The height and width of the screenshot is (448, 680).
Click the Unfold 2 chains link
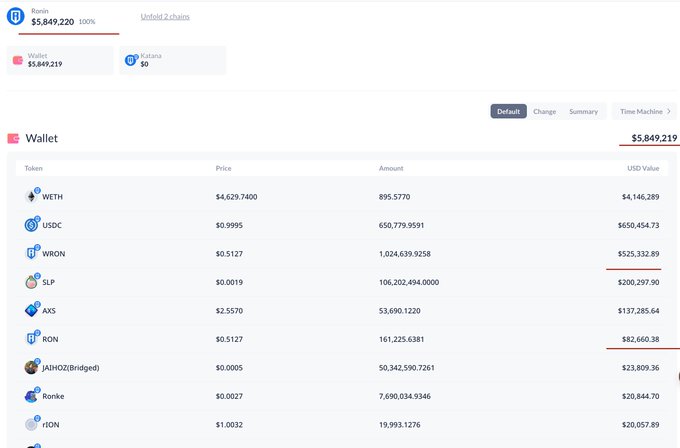165,16
